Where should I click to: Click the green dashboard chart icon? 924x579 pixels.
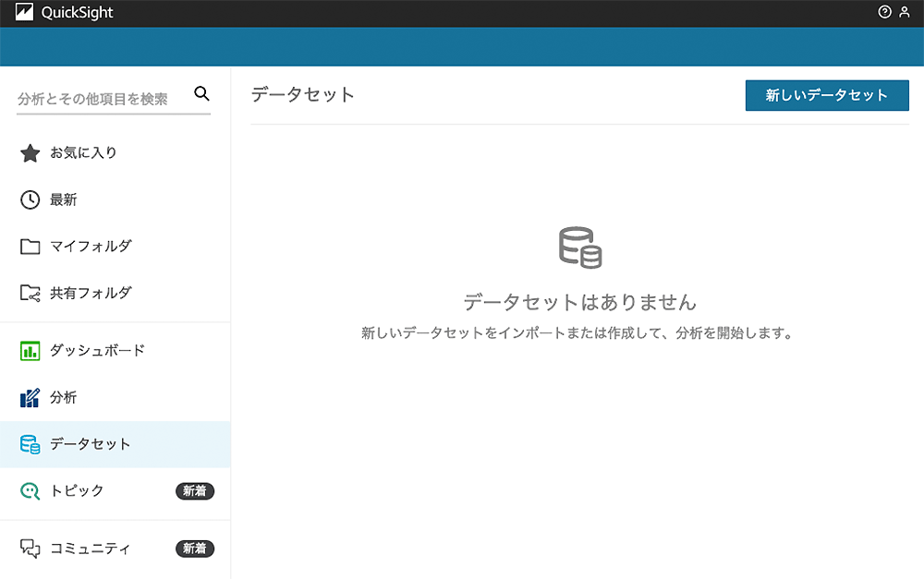point(30,351)
